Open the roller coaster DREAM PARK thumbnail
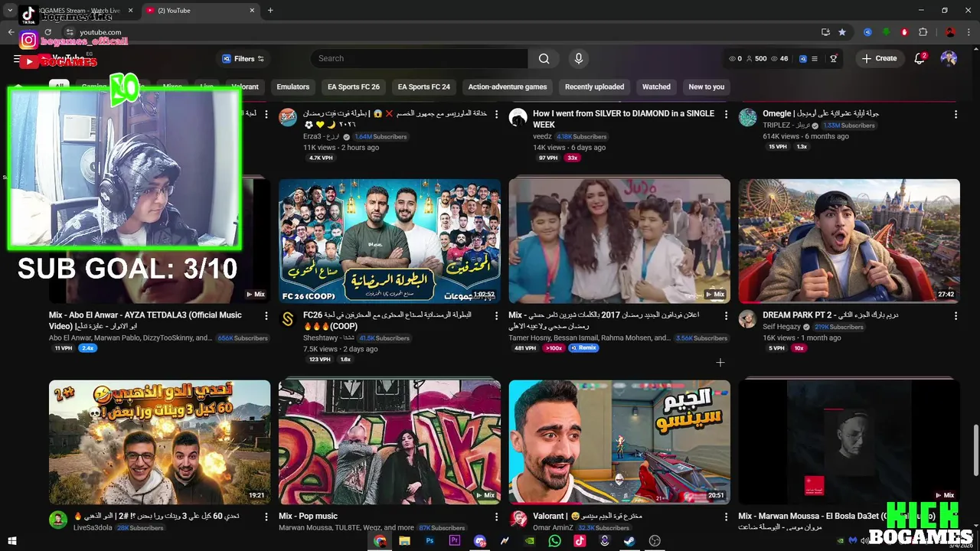This screenshot has width=980, height=551. click(x=849, y=241)
